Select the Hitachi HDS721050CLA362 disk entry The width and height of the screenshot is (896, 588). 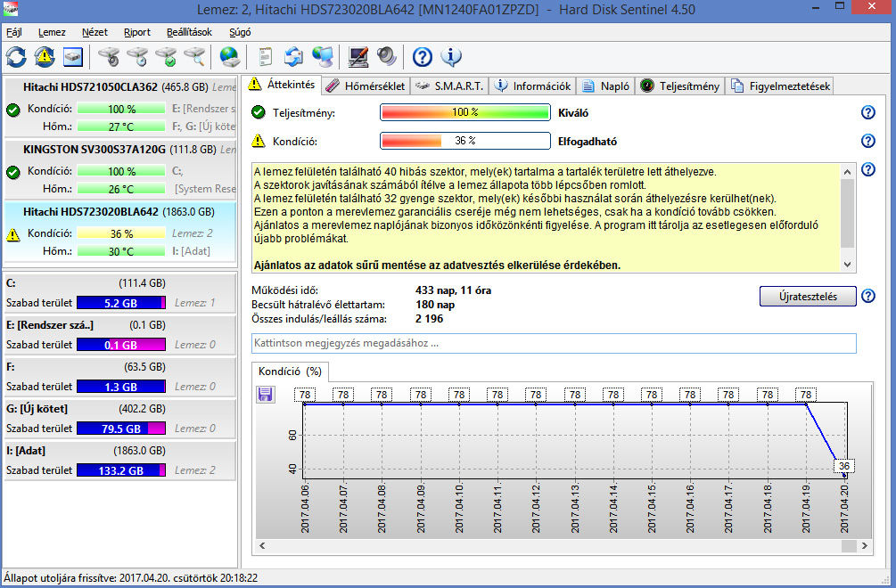coord(120,106)
